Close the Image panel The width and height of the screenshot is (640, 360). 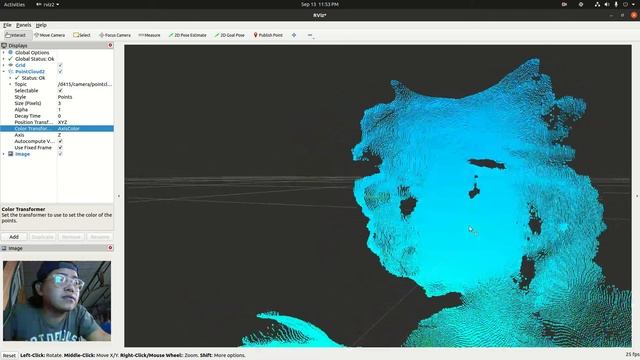[110, 248]
